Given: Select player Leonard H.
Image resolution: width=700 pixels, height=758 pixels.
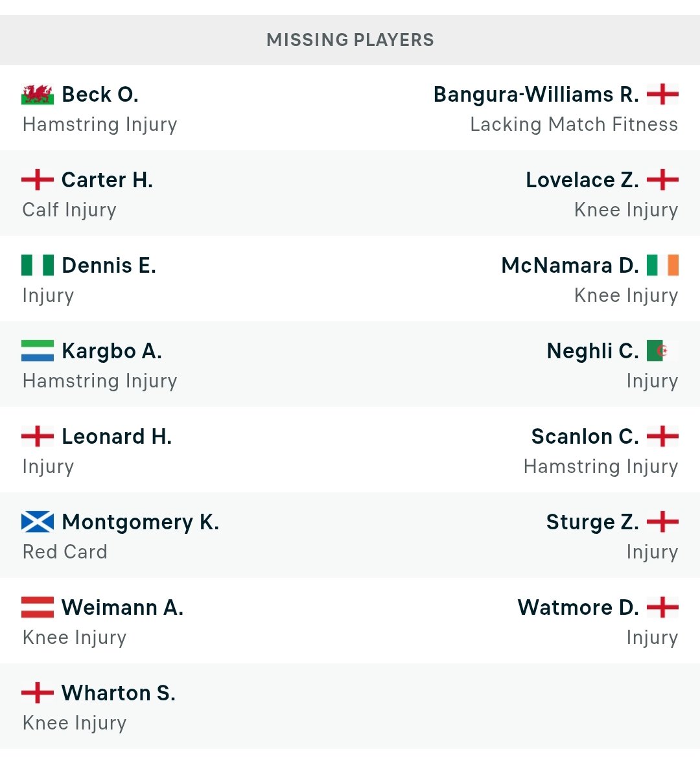Looking at the screenshot, I should click(x=117, y=437).
